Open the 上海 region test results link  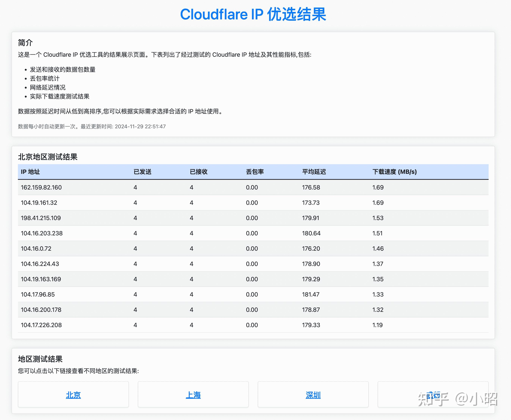tap(193, 395)
